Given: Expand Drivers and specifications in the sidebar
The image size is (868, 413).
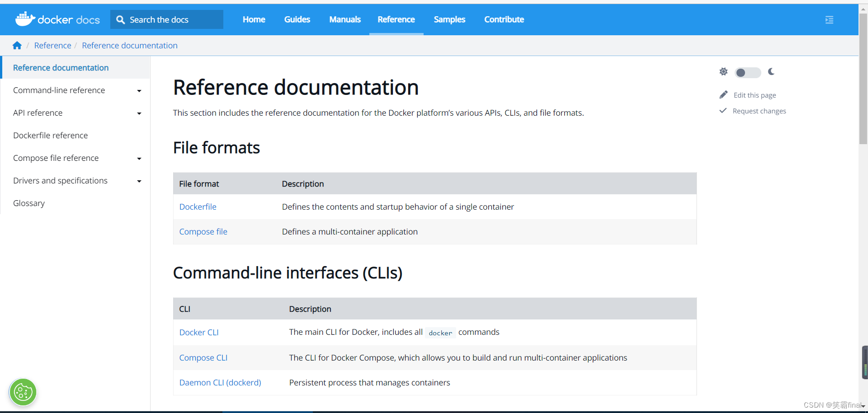Looking at the screenshot, I should point(139,181).
